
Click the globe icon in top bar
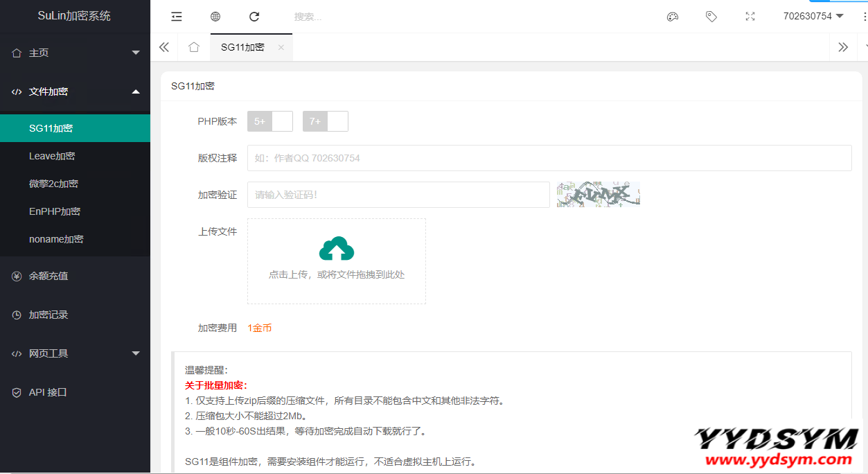(x=215, y=17)
